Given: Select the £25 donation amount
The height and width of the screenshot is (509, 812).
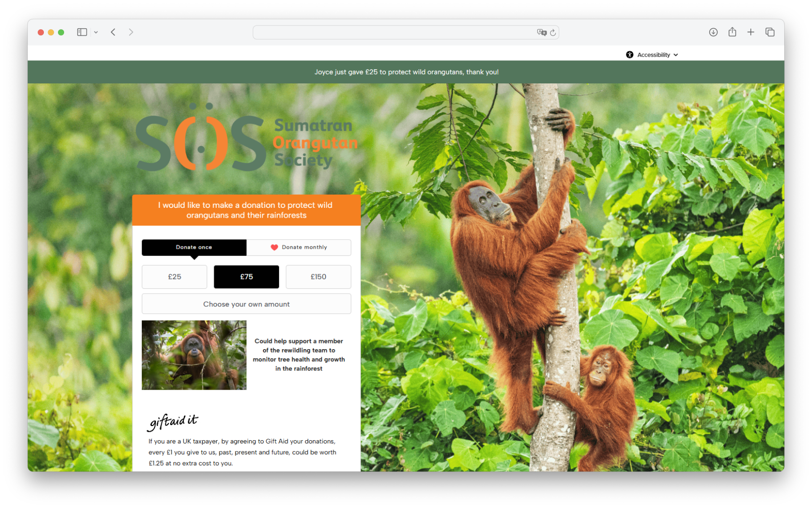Looking at the screenshot, I should [174, 277].
